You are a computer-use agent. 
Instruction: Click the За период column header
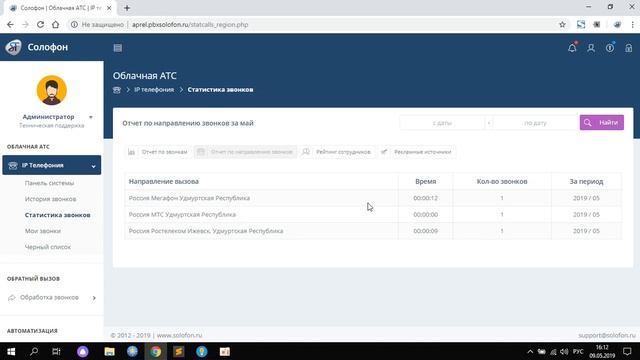click(x=586, y=182)
